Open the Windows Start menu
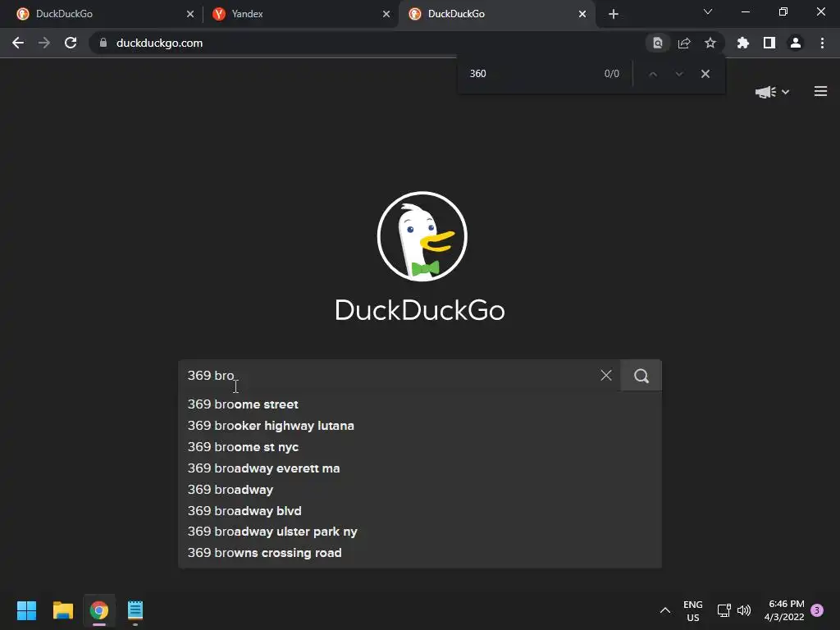The image size is (840, 630). [x=26, y=610]
